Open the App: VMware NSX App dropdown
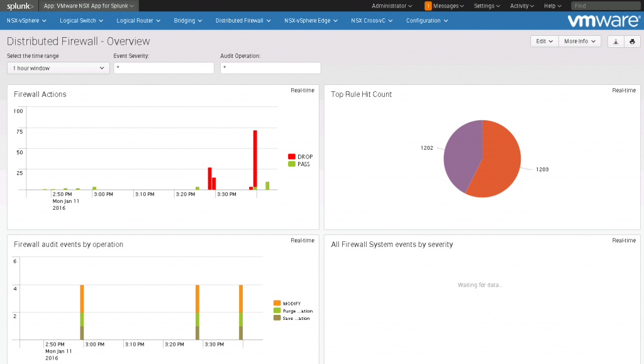 click(x=89, y=6)
